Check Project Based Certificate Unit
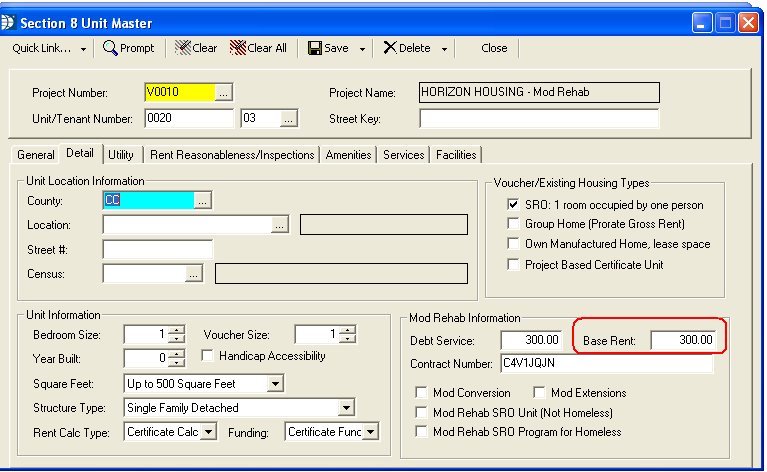The image size is (767, 472). (x=513, y=265)
